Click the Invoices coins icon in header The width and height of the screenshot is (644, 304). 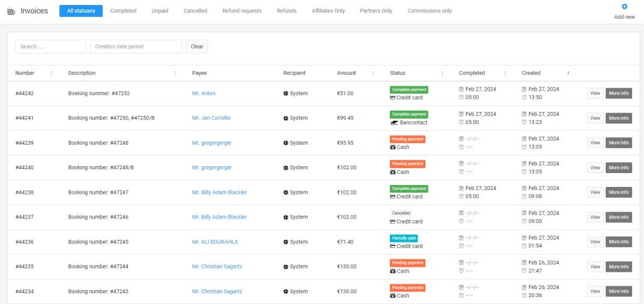click(x=11, y=11)
